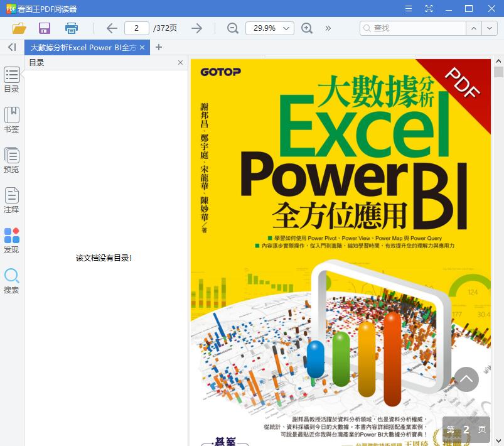Screen dimensions: 504x446
Task: Open the main hamburger menu
Action: pyautogui.click(x=408, y=8)
